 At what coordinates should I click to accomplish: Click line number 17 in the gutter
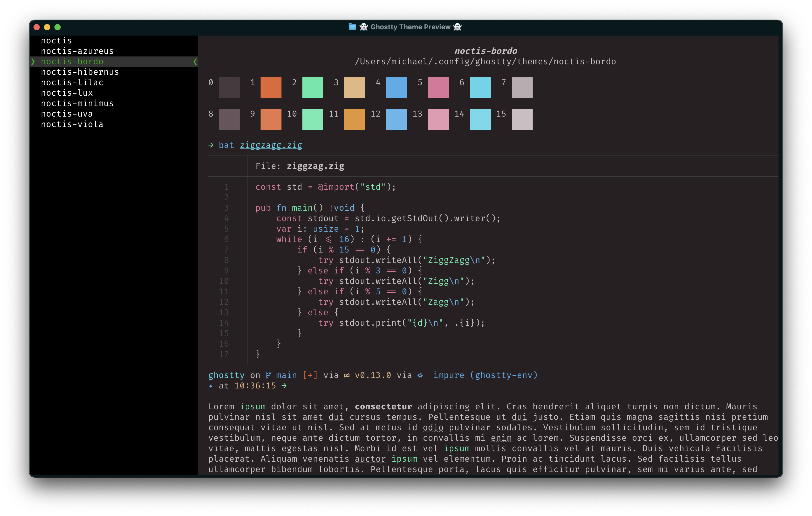click(224, 354)
